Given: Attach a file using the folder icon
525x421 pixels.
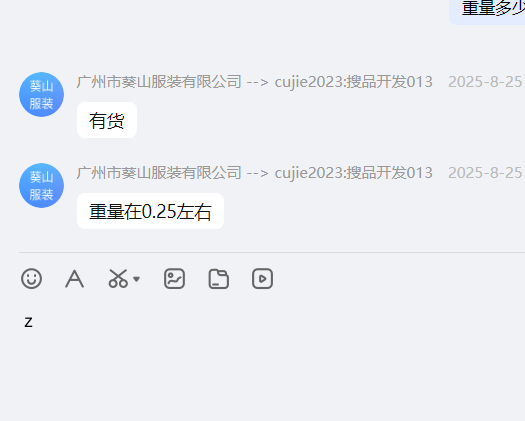Looking at the screenshot, I should coord(219,278).
